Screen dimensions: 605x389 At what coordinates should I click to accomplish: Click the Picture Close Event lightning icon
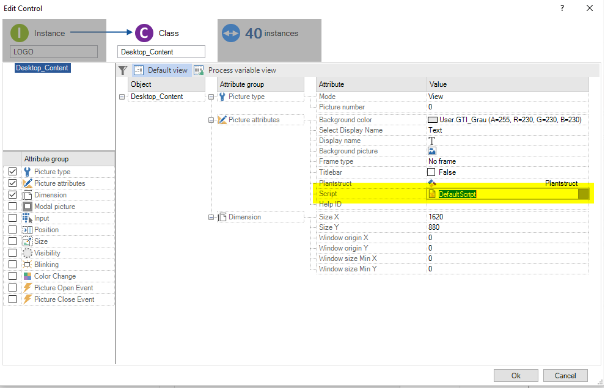click(27, 299)
